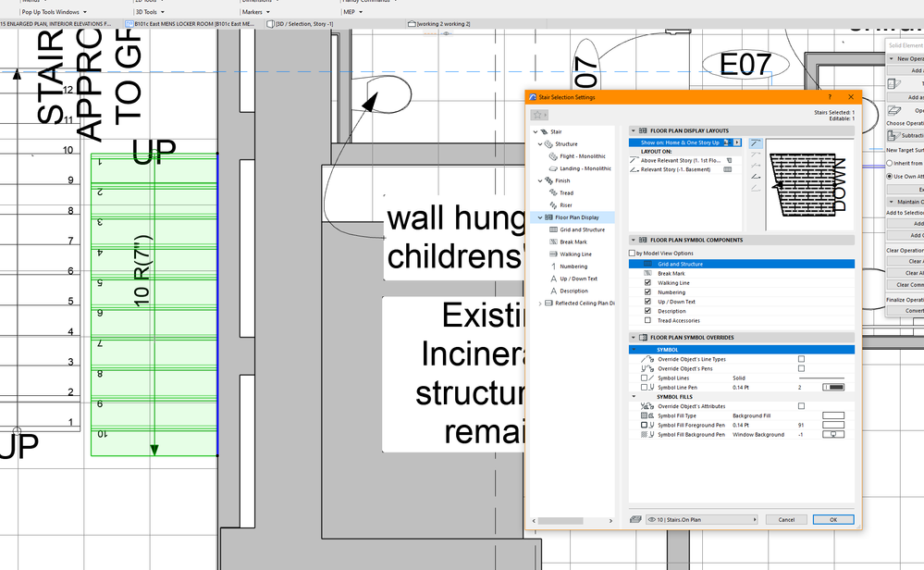Click the Subtraction operation icon in Solid Element panel
This screenshot has width=924, height=570.
894,136
